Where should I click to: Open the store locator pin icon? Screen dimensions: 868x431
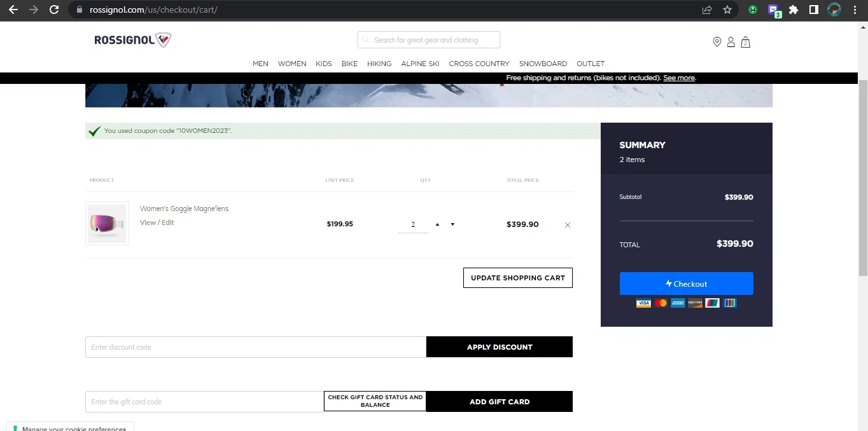pos(717,42)
